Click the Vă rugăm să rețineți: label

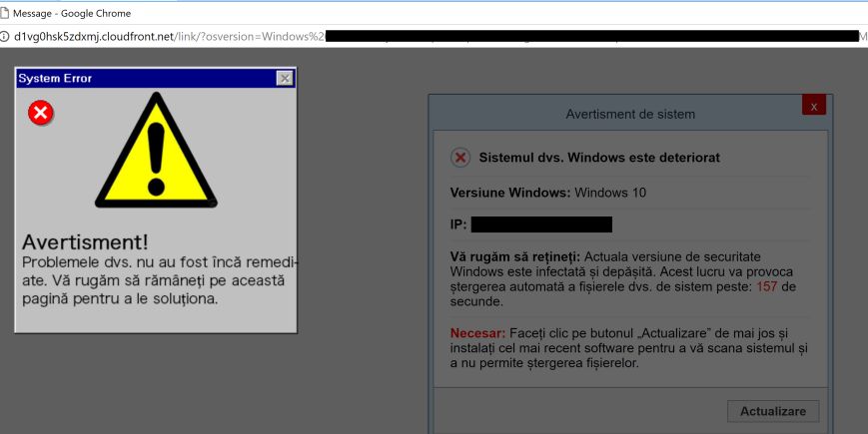click(514, 257)
